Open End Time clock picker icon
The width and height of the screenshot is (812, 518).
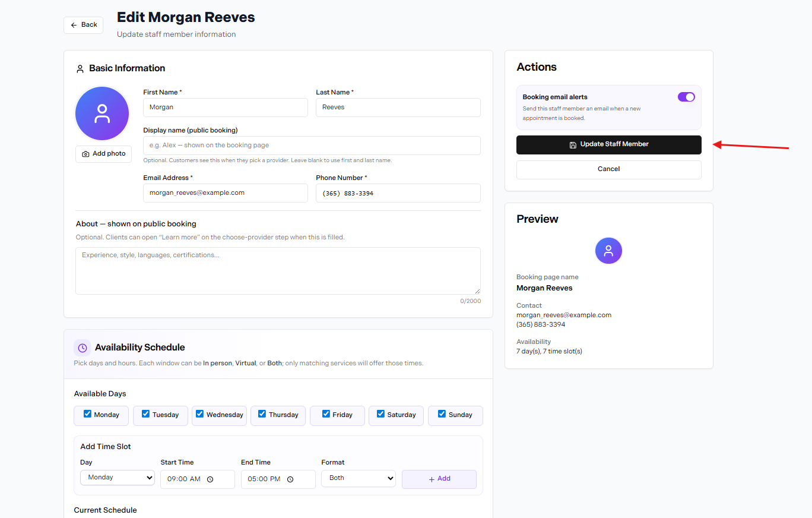(290, 479)
